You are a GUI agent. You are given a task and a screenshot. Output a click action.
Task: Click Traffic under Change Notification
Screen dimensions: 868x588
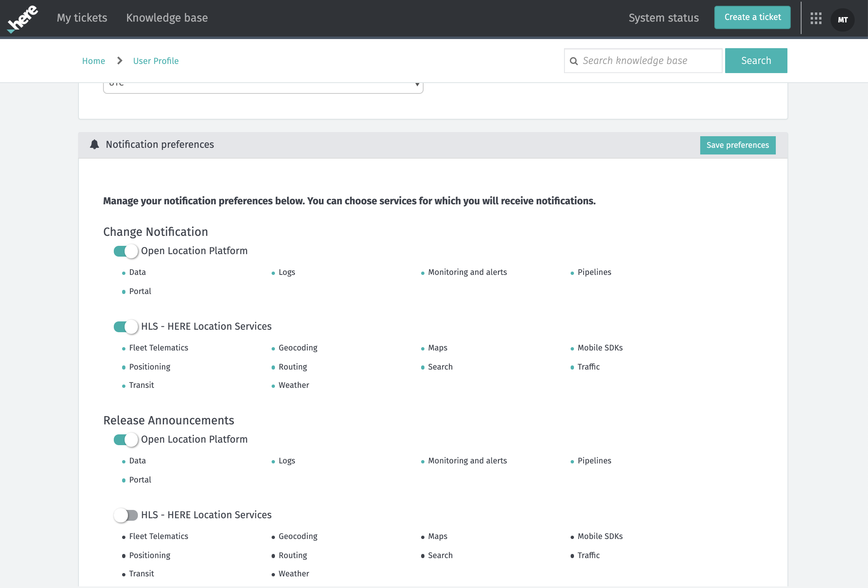point(588,367)
